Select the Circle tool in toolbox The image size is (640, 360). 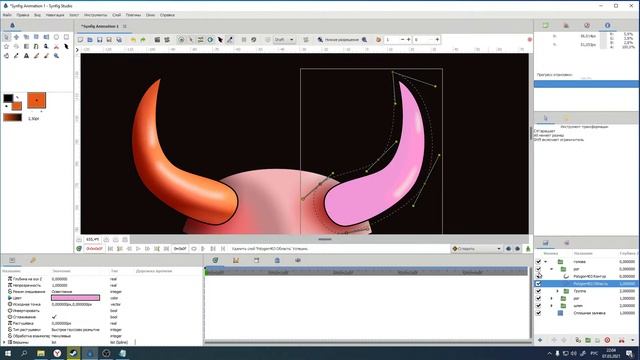[56, 37]
